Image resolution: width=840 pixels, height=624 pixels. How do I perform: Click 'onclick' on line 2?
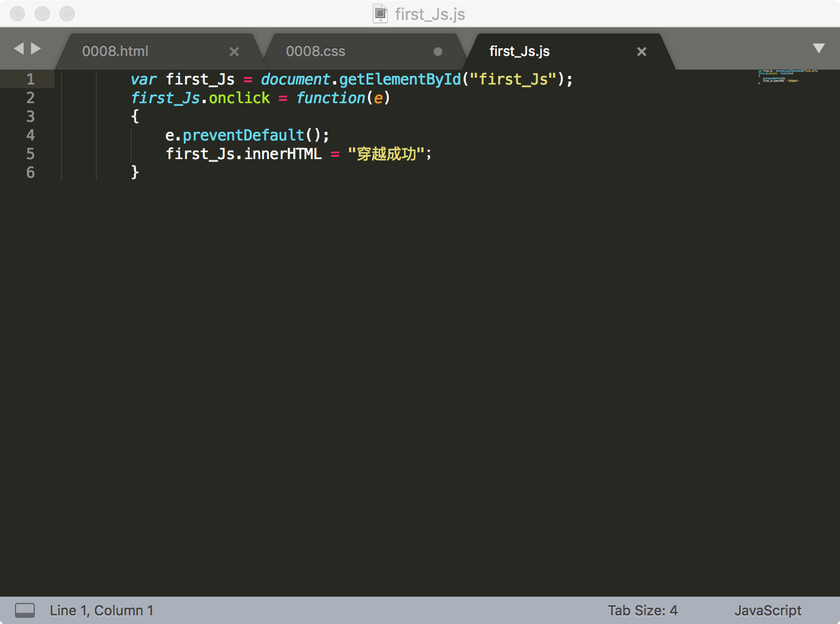click(239, 98)
